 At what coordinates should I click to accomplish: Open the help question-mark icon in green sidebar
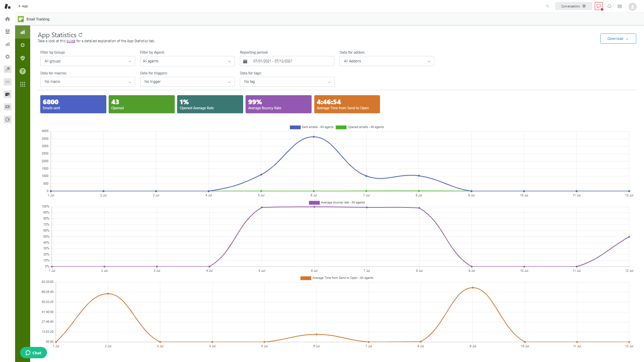pos(22,71)
